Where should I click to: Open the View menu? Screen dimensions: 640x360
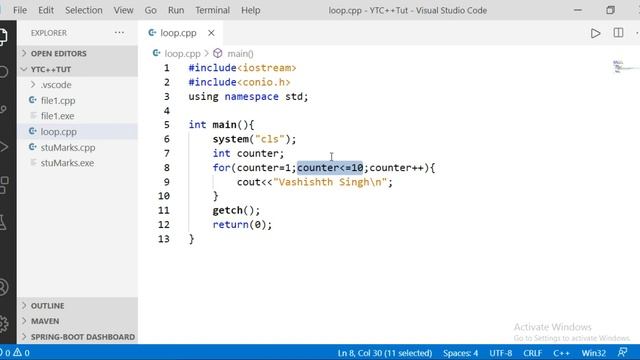tap(123, 10)
